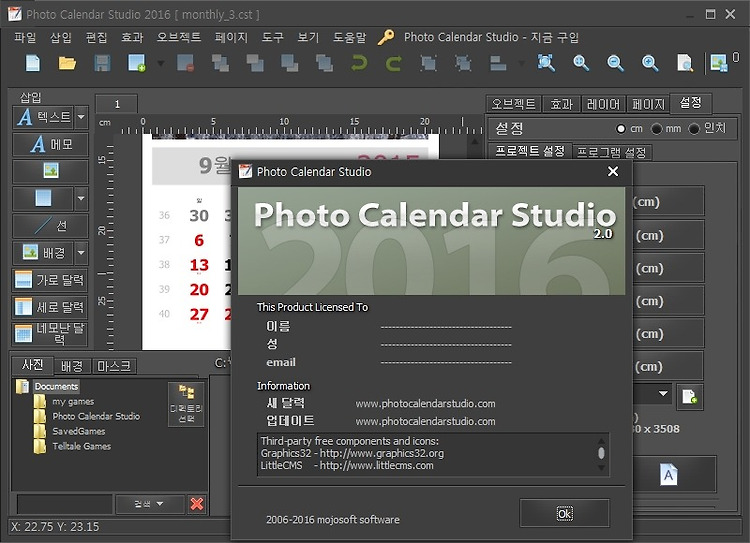The height and width of the screenshot is (543, 750).
Task: Click zoom to fit icon
Action: [x=546, y=63]
